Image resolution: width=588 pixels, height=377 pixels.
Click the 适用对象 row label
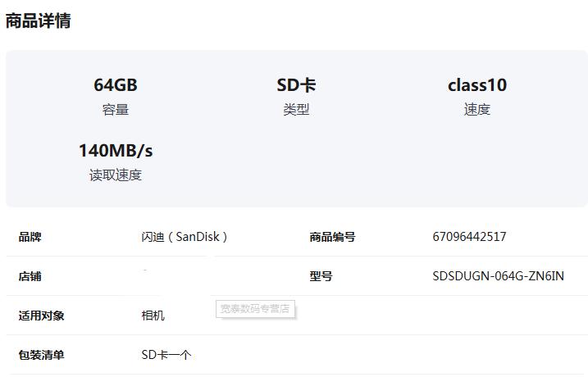point(41,316)
